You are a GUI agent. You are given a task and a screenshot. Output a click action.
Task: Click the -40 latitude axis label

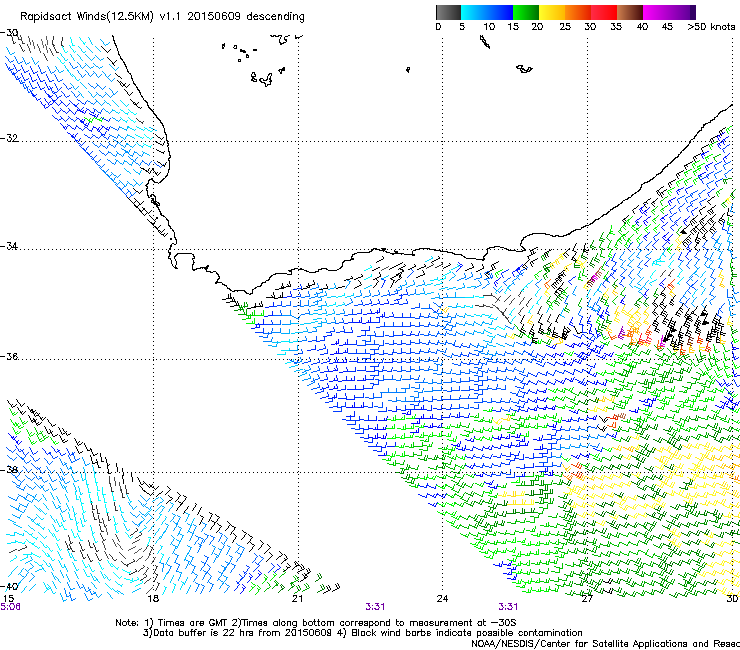(x=9, y=587)
